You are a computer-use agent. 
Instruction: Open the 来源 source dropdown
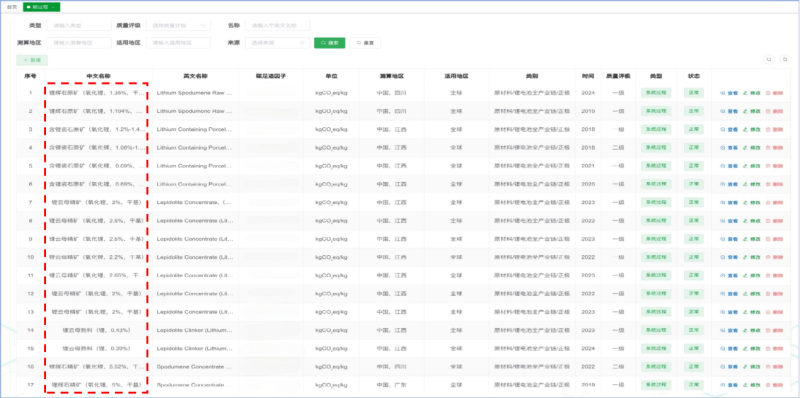point(277,43)
